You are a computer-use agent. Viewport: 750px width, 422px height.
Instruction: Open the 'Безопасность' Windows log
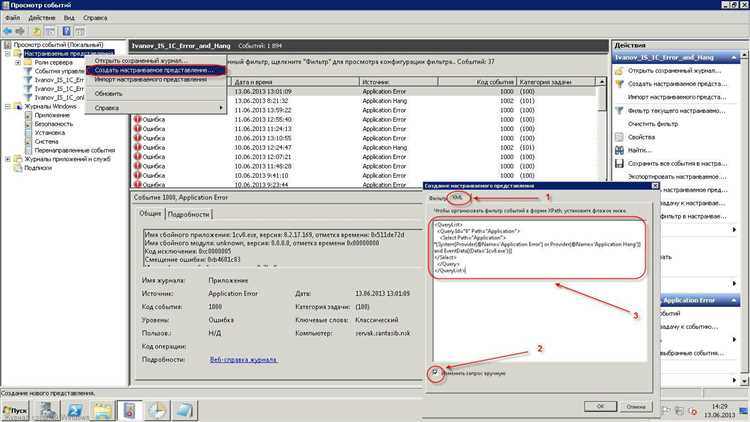[54, 123]
